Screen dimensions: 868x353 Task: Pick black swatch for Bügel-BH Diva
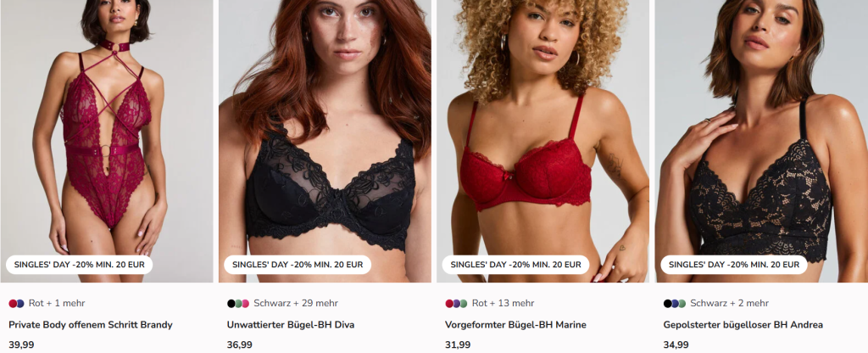coord(231,304)
